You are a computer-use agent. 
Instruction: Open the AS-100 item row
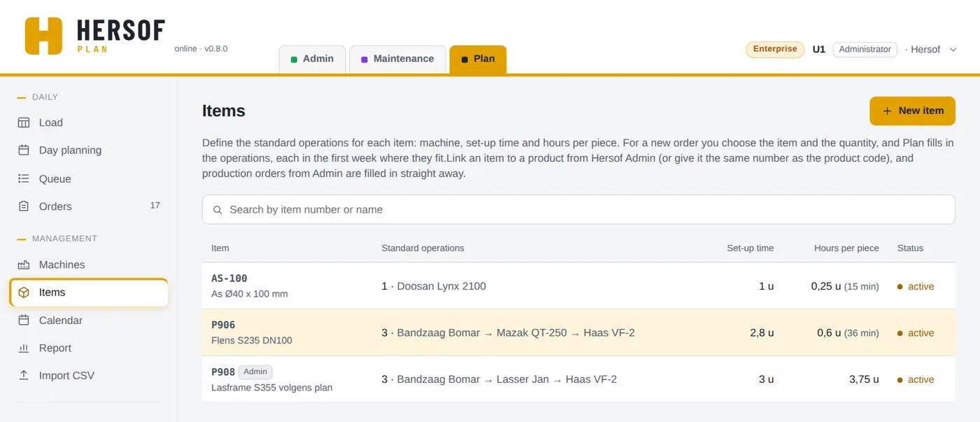tap(578, 286)
